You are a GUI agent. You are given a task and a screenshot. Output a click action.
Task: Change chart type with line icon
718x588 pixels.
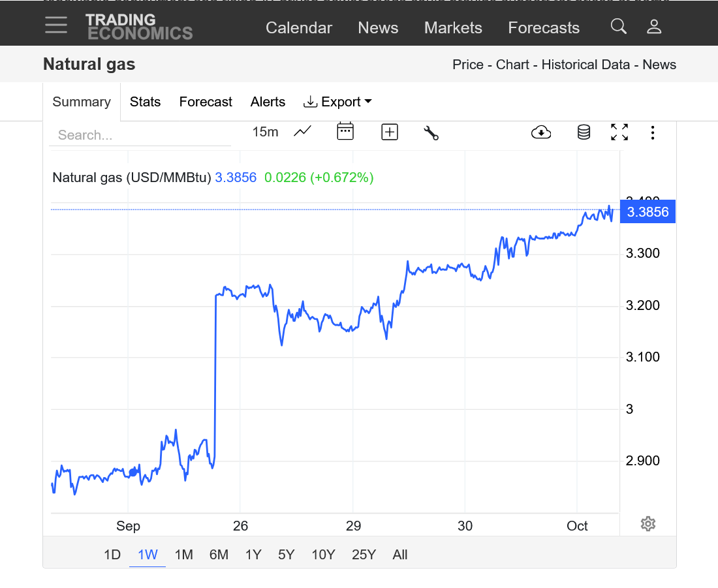click(x=302, y=132)
